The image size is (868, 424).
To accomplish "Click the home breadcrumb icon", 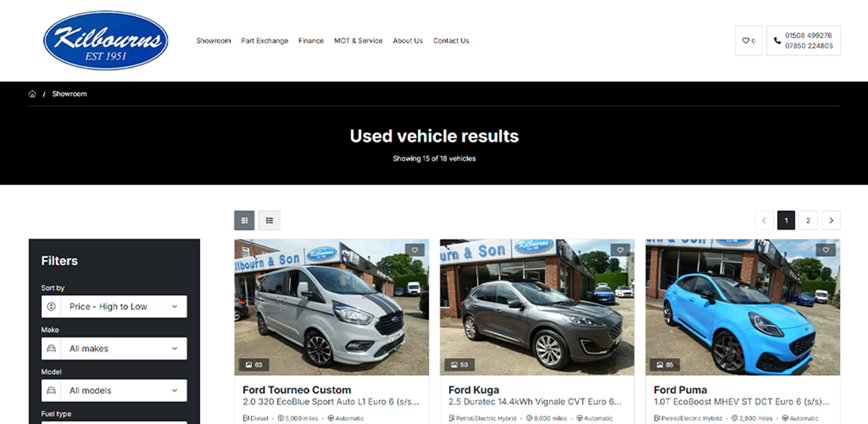I will (32, 94).
